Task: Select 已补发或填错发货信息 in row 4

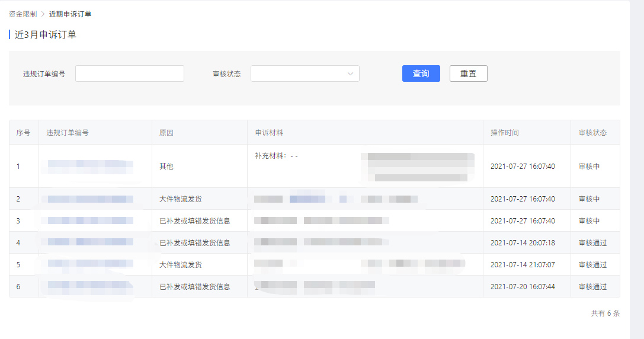Action: point(195,243)
